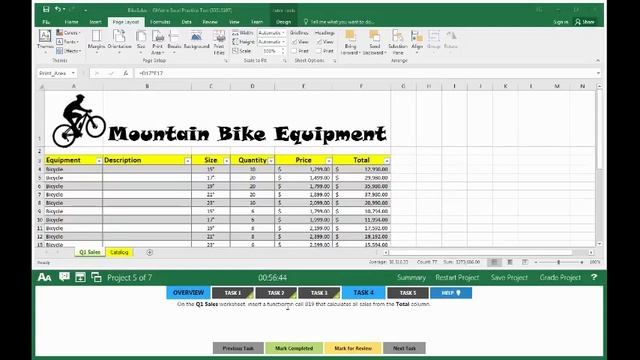
Task: Click the Mark Completed button
Action: tap(294, 348)
